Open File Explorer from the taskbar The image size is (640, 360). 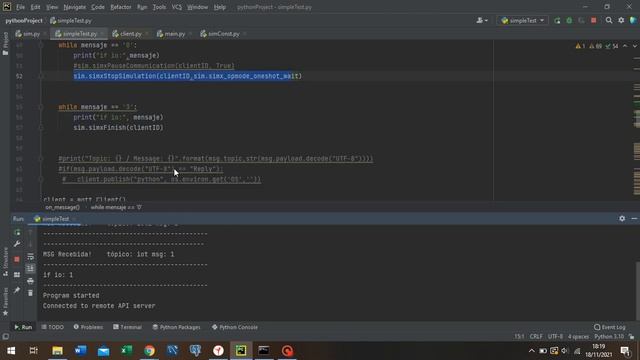tap(57, 351)
